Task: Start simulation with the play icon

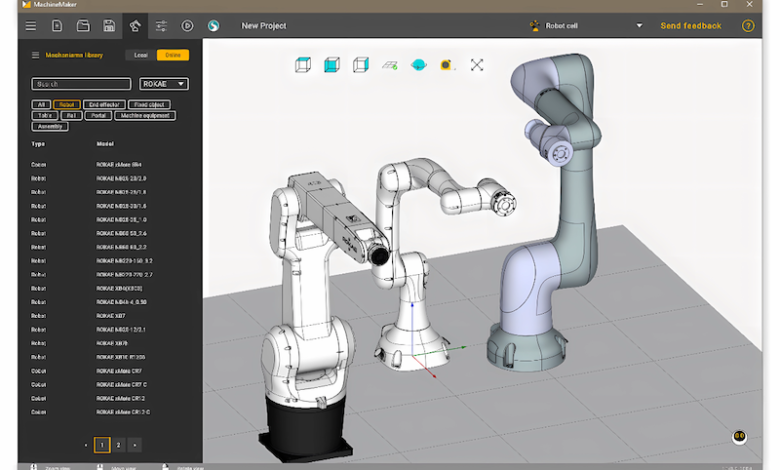Action: tap(187, 26)
